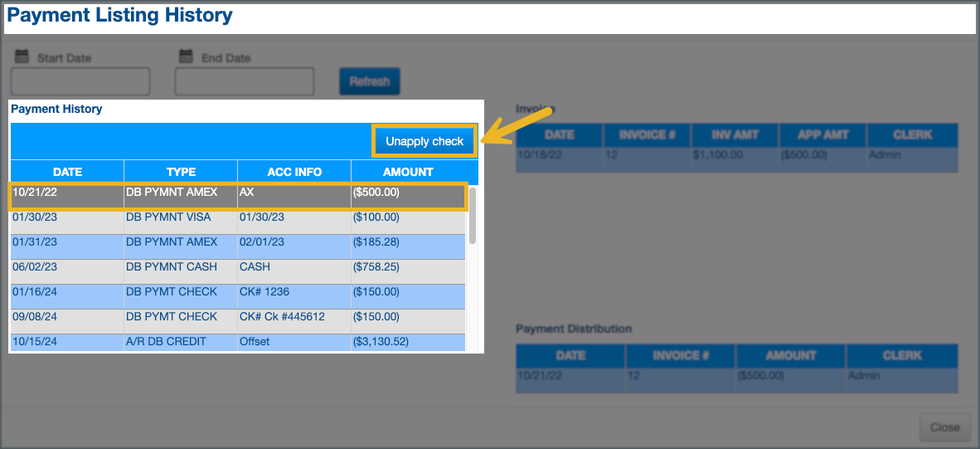Select the 01/31/23 AMEX payment row
Viewport: 980px width, 449px height.
pyautogui.click(x=238, y=242)
